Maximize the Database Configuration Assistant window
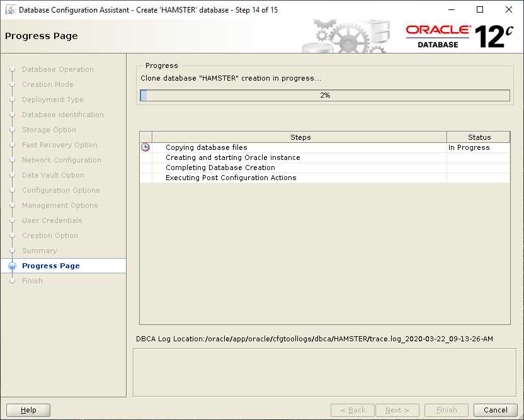Image resolution: width=524 pixels, height=420 pixels. click(x=480, y=9)
